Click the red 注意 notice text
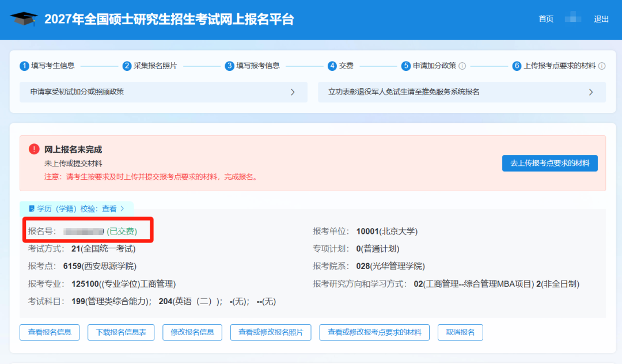This screenshot has width=622, height=364. point(152,177)
